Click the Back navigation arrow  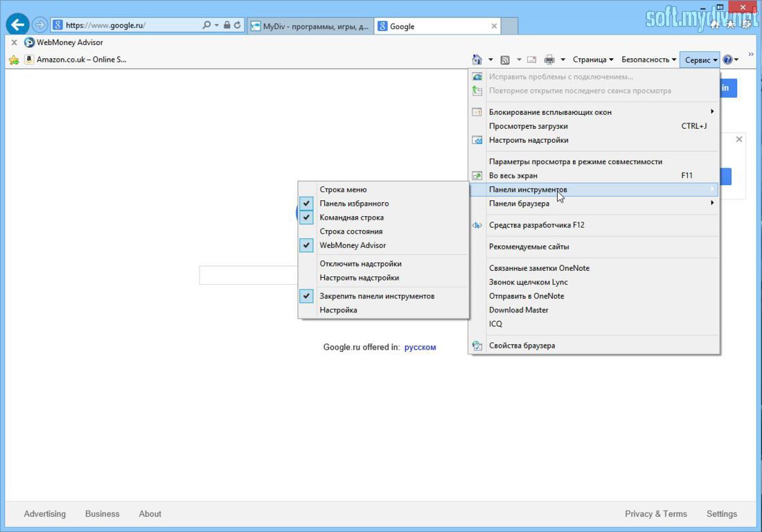coord(17,24)
